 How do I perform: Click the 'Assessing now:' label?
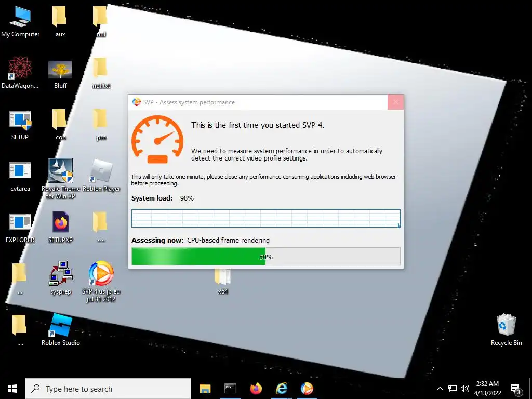pyautogui.click(x=158, y=241)
